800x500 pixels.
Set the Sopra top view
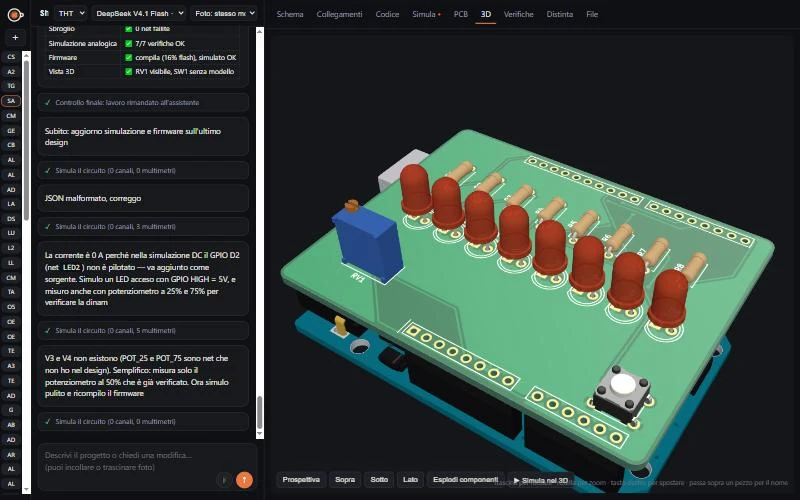click(345, 480)
